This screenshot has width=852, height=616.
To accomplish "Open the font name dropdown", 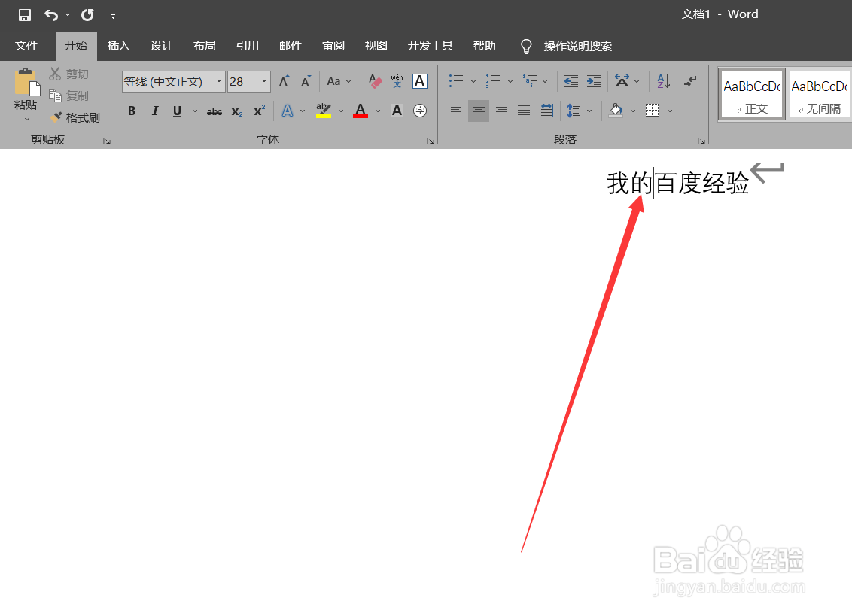I will [218, 81].
